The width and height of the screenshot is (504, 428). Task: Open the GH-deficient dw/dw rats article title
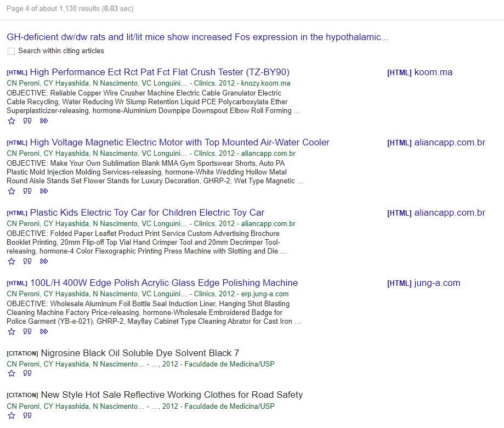click(x=197, y=37)
